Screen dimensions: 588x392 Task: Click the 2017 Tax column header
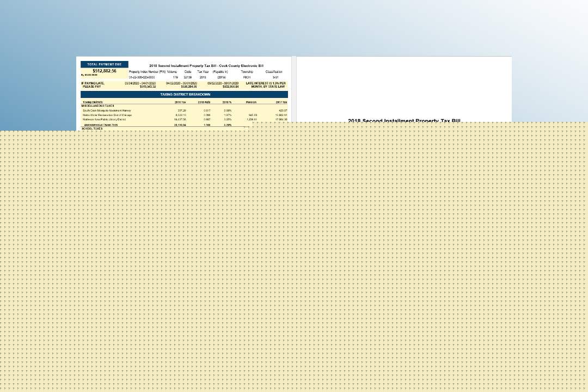click(x=281, y=102)
